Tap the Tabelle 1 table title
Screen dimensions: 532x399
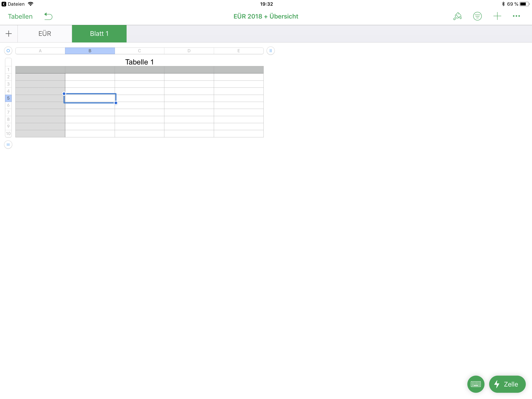(139, 62)
